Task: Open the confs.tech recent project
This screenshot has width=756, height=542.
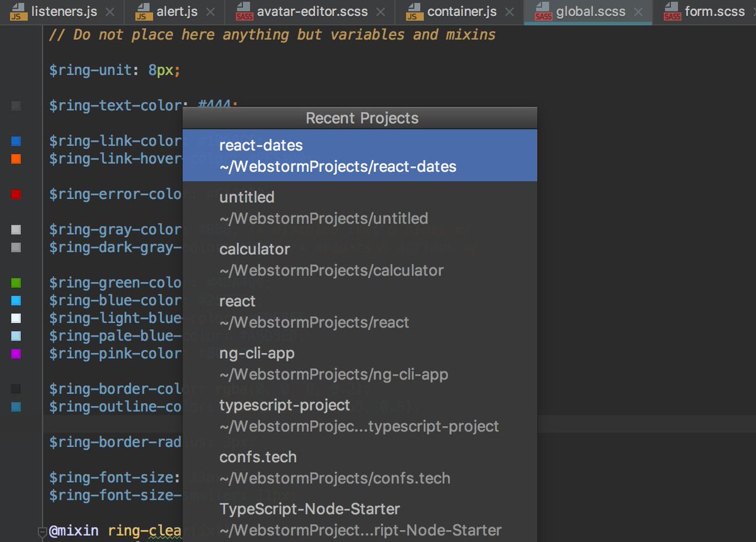Action: click(360, 468)
